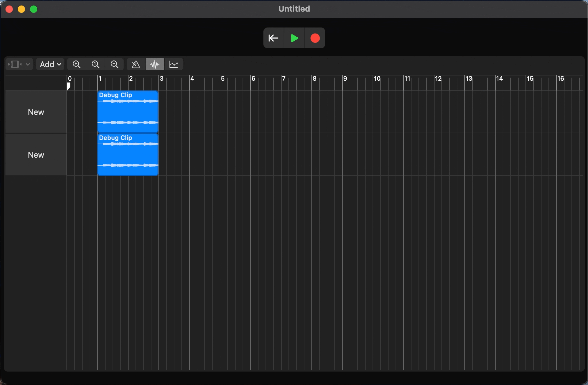Screen dimensions: 588x385
Task: Select the Debug Clip on second track
Action: (x=128, y=155)
